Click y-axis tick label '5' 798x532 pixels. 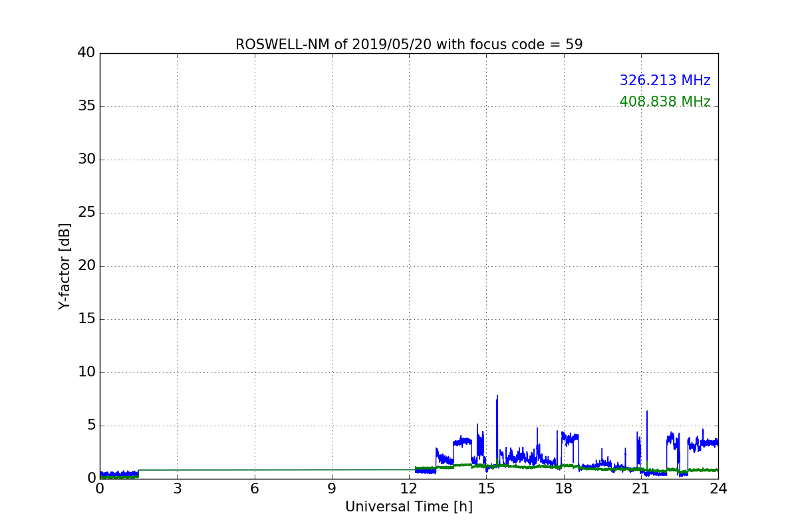point(91,426)
